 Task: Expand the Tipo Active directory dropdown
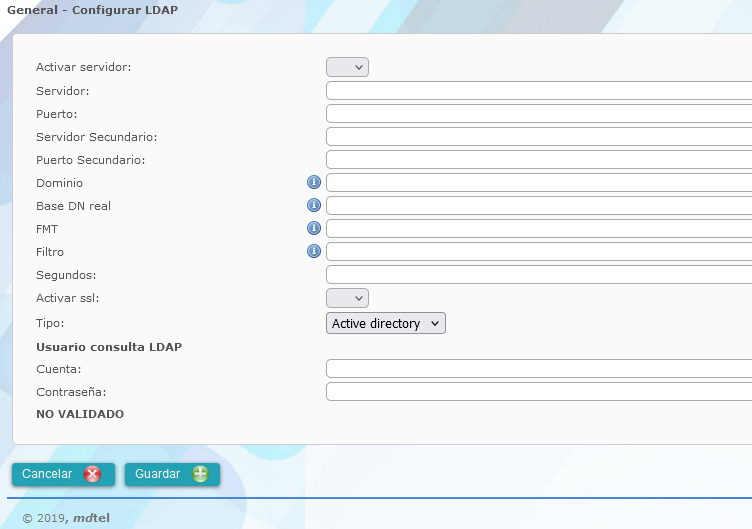coord(385,323)
